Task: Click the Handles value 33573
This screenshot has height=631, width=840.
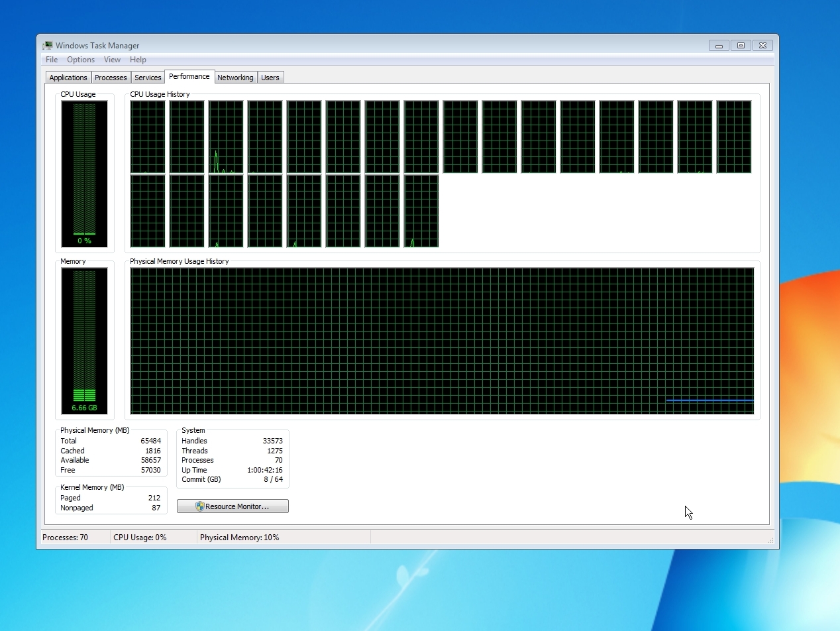Action: point(272,441)
